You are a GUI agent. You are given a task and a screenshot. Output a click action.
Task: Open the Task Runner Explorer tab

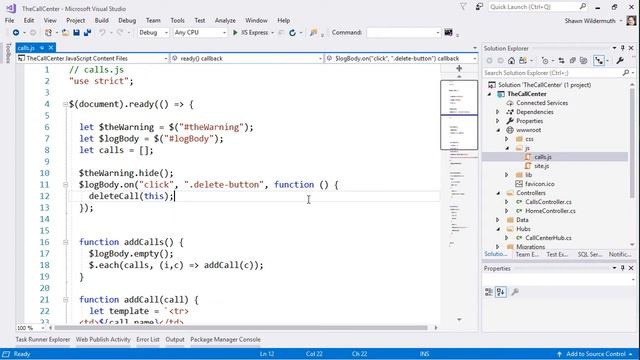[x=43, y=340]
